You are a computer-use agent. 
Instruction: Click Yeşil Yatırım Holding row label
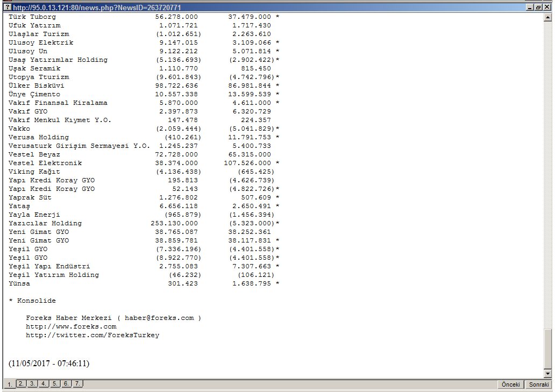click(x=54, y=275)
